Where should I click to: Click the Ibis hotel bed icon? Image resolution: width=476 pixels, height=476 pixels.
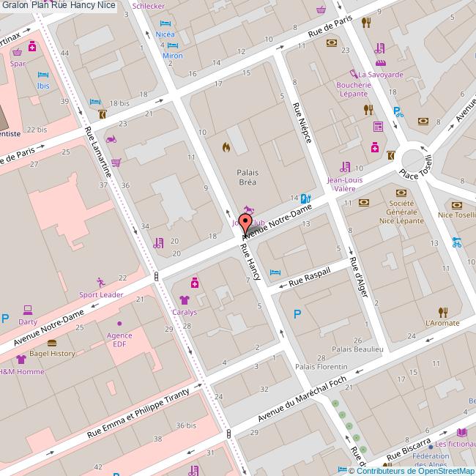[43, 75]
